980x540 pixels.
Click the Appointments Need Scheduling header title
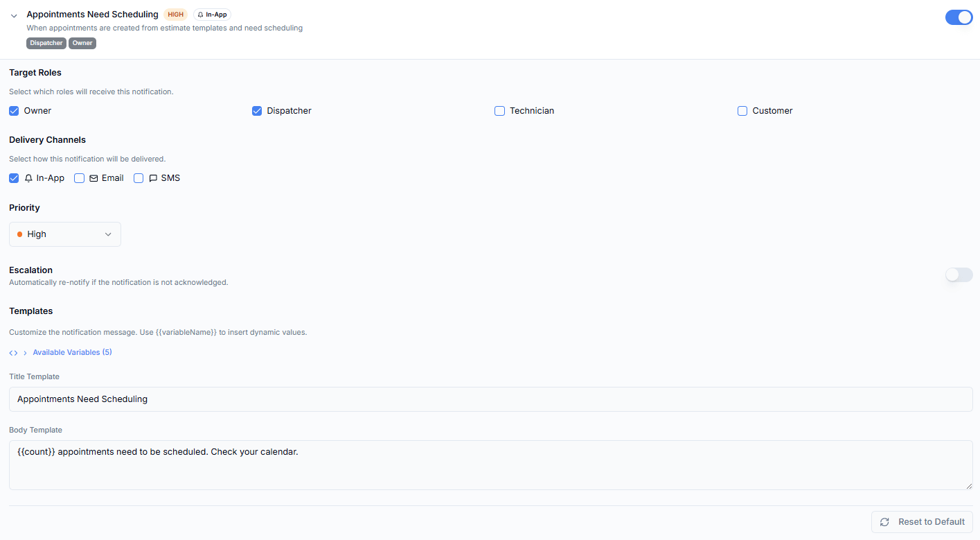pyautogui.click(x=92, y=14)
